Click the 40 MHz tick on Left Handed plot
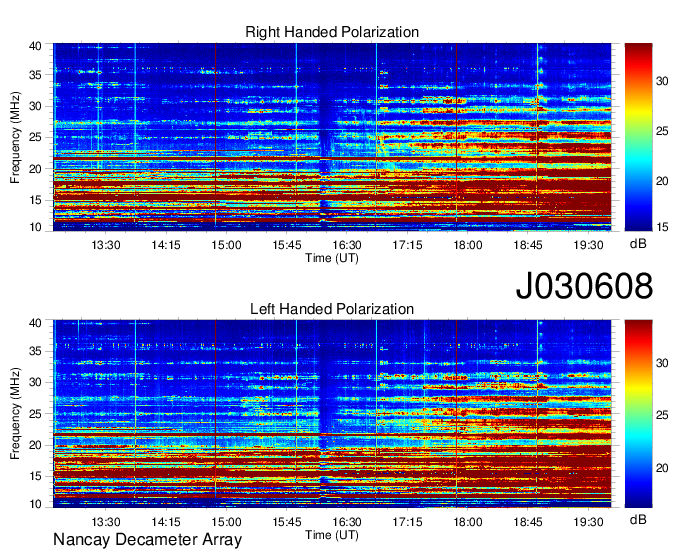This screenshot has height=552, width=680. 35,323
